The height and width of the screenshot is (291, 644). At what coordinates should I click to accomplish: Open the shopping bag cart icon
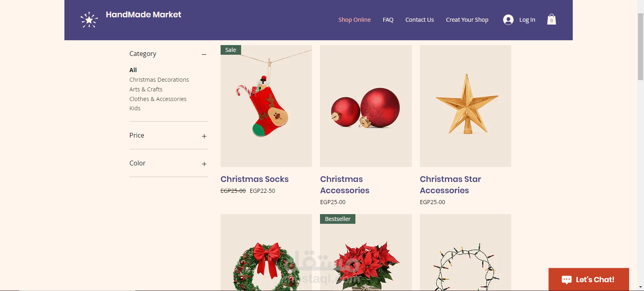(551, 19)
